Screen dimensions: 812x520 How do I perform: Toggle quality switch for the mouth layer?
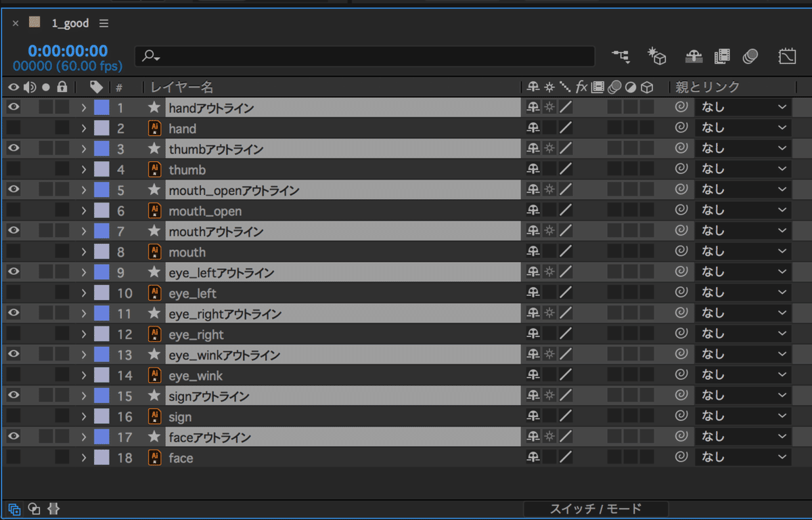pyautogui.click(x=566, y=252)
